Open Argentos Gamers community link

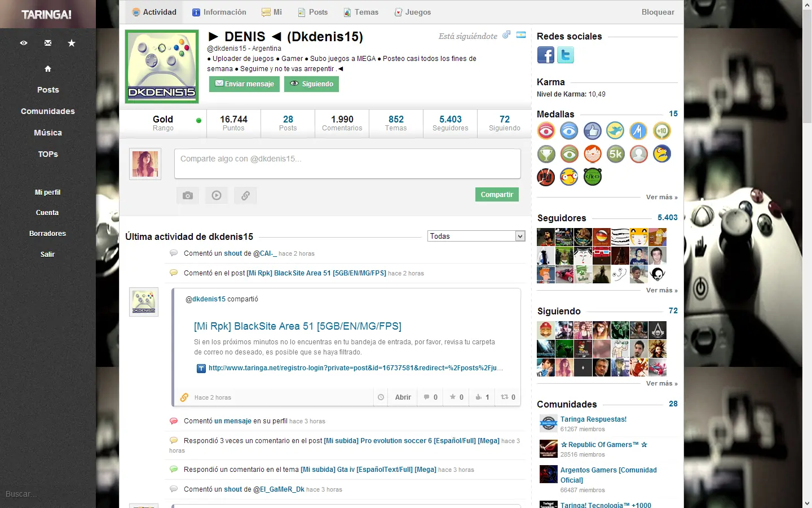click(608, 475)
